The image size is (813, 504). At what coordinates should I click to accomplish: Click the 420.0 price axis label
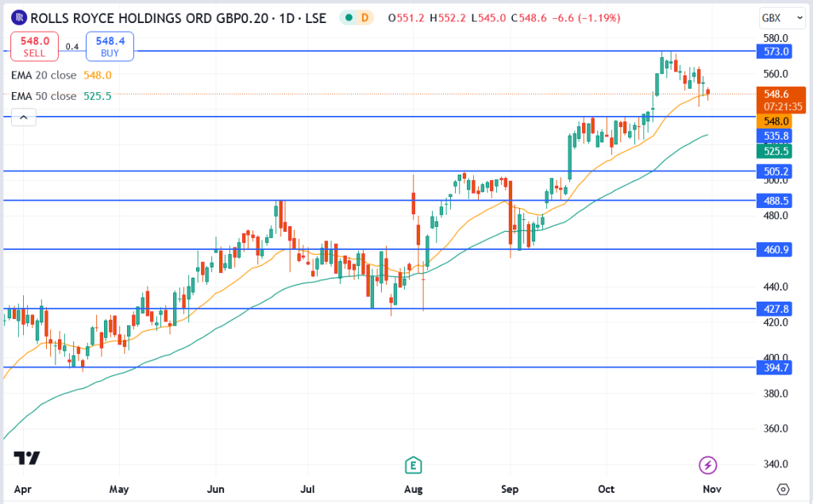tap(776, 322)
